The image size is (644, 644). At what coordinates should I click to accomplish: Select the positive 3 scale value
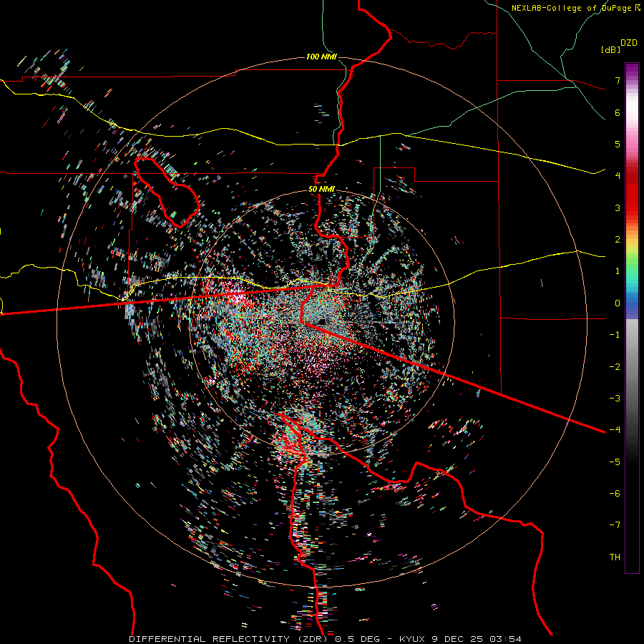[618, 208]
